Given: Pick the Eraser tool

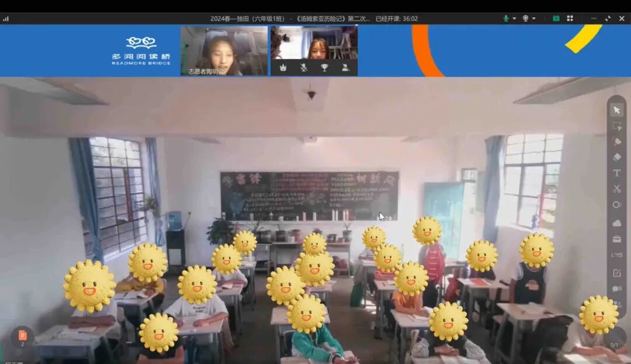Looking at the screenshot, I should 616,157.
